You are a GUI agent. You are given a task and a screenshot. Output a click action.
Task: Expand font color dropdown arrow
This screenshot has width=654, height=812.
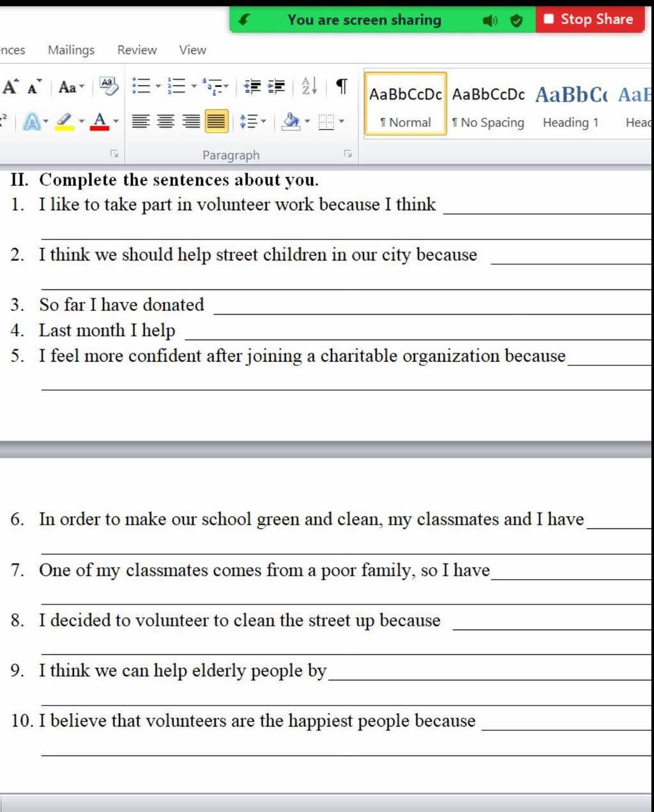116,121
